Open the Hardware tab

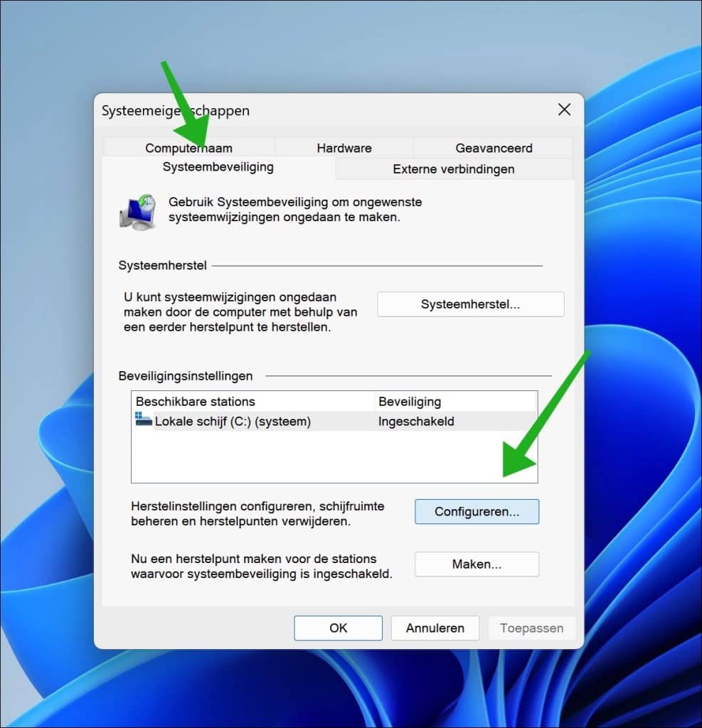pyautogui.click(x=344, y=148)
